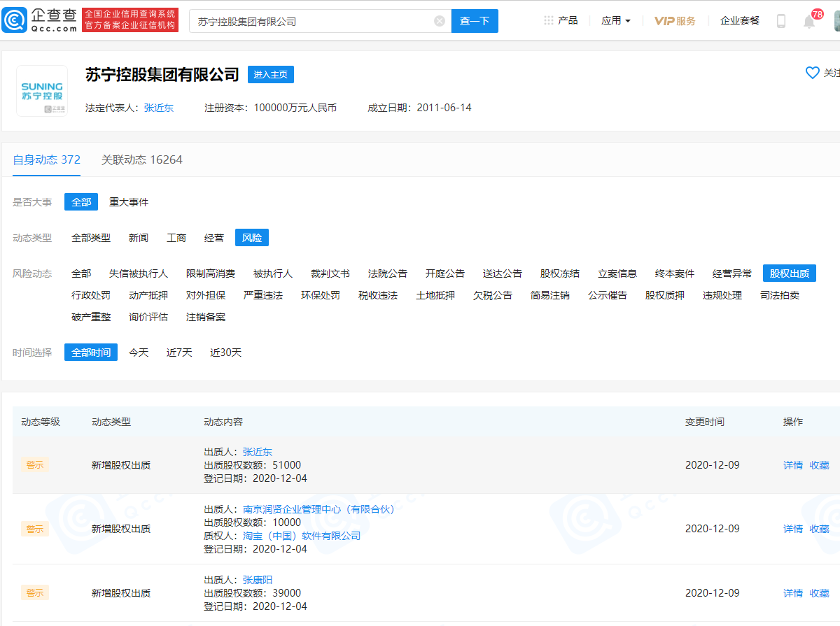Viewport: 840px width, 626px height.
Task: Filter by 开庭公告
Action: click(x=445, y=273)
